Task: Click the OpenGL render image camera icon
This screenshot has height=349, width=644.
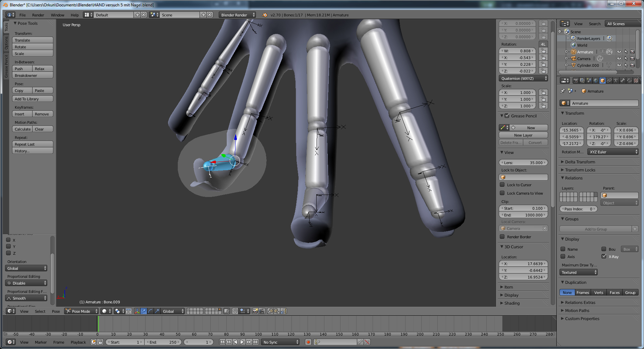Action: 255,311
